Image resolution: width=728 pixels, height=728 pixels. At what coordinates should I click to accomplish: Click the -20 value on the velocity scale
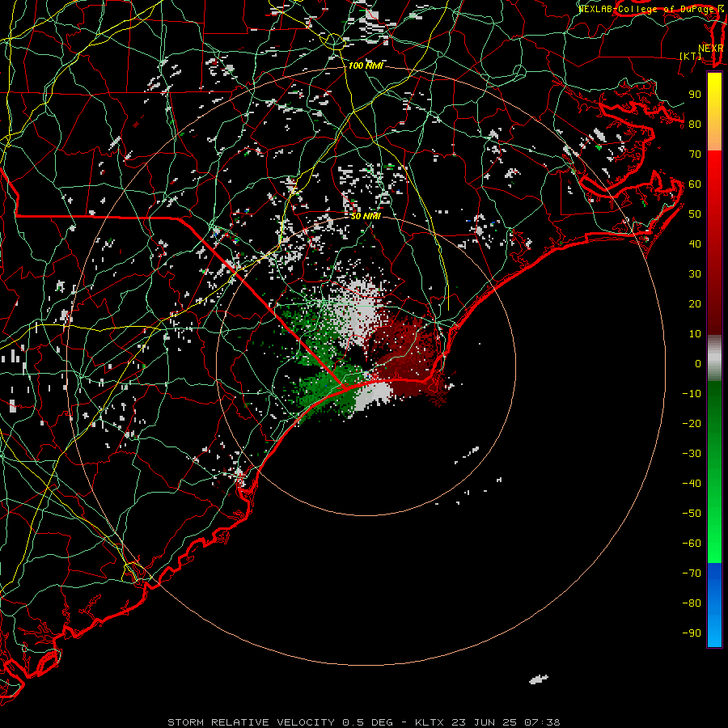click(692, 424)
